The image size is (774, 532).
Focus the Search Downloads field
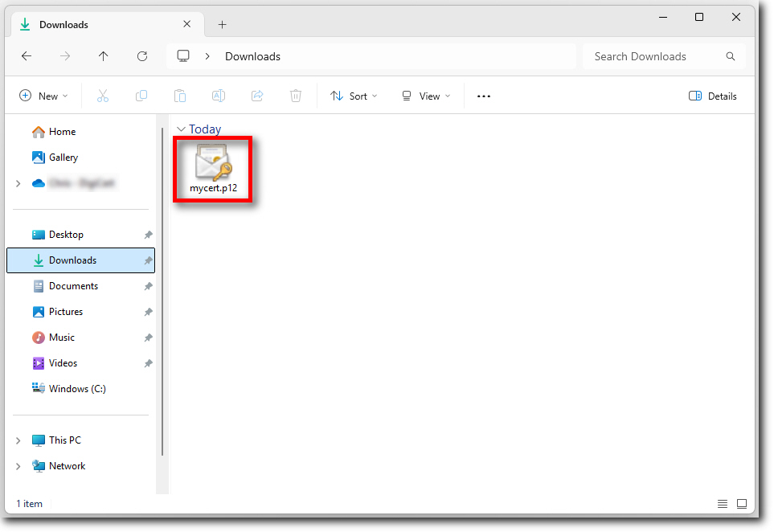pos(664,56)
